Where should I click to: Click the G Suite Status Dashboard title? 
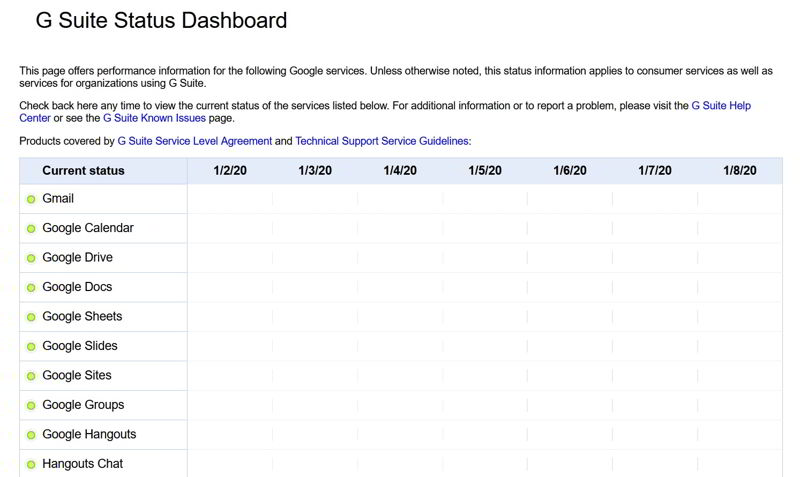(161, 20)
